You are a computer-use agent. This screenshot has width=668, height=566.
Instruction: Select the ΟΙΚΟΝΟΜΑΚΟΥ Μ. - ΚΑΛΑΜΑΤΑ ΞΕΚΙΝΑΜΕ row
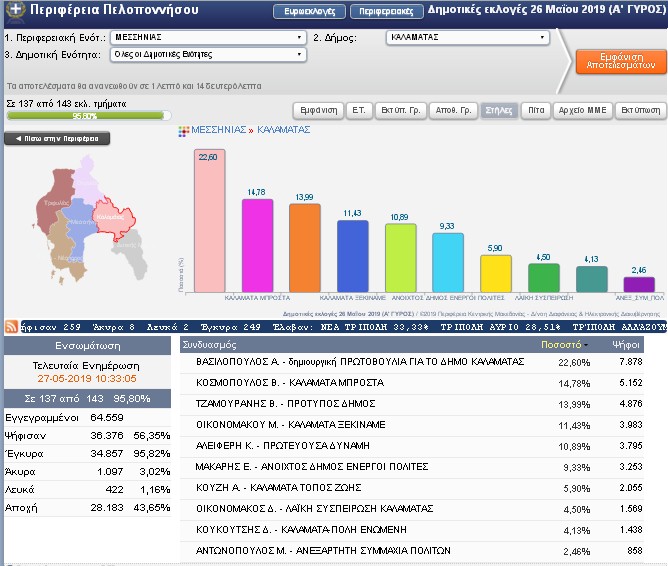pos(412,425)
